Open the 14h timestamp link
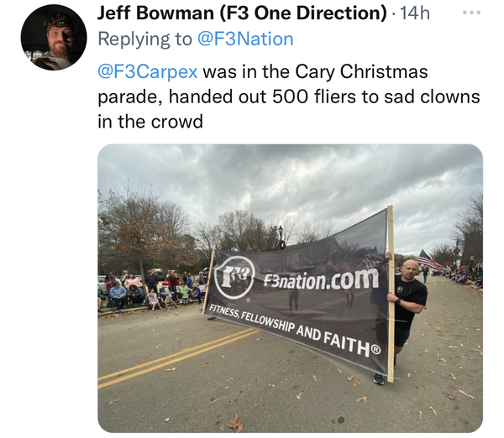 coord(415,13)
